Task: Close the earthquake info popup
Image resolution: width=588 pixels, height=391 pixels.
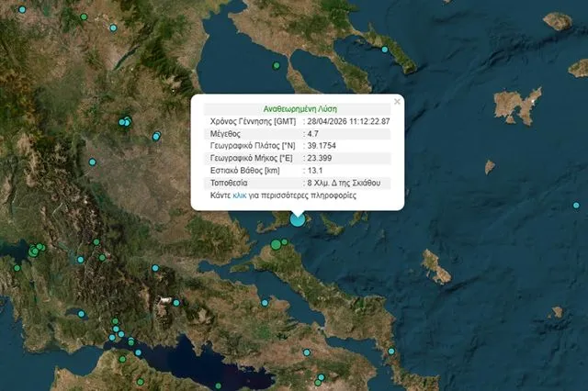Action: 397,102
